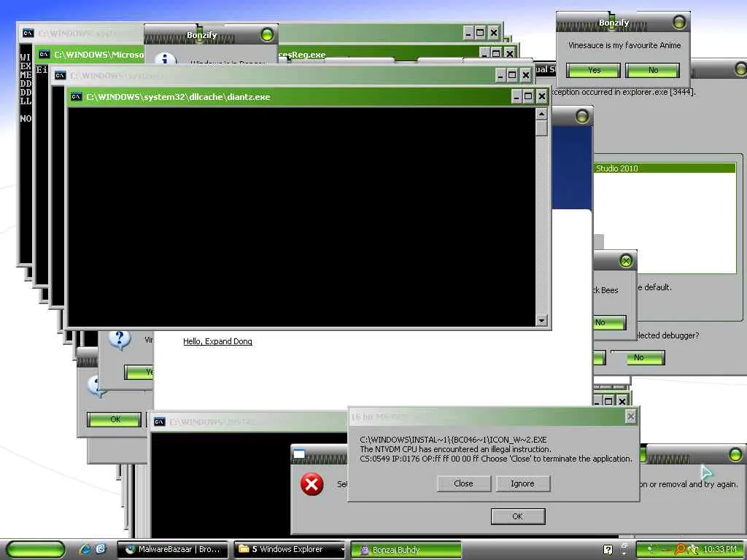Viewport: 747px width, 560px height.
Task: Click green orb on the Vinesauce Bonzify title bar
Action: click(x=679, y=22)
